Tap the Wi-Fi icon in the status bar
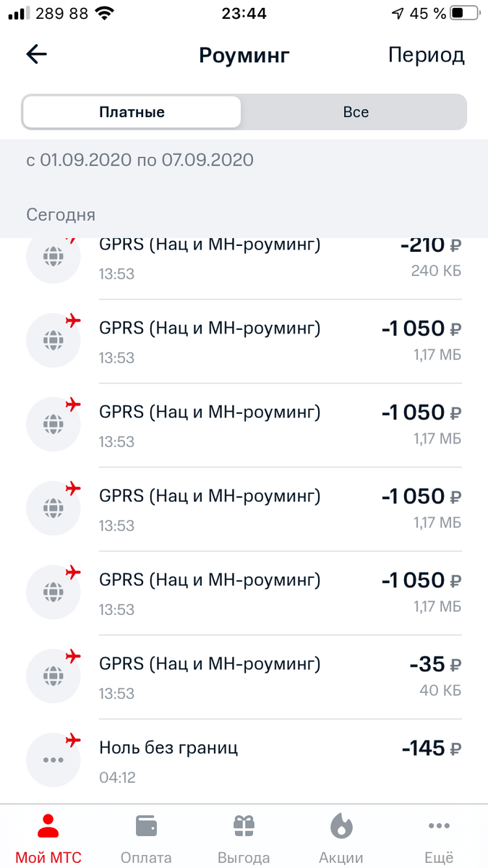Viewport: 488px width, 868px height. (106, 12)
